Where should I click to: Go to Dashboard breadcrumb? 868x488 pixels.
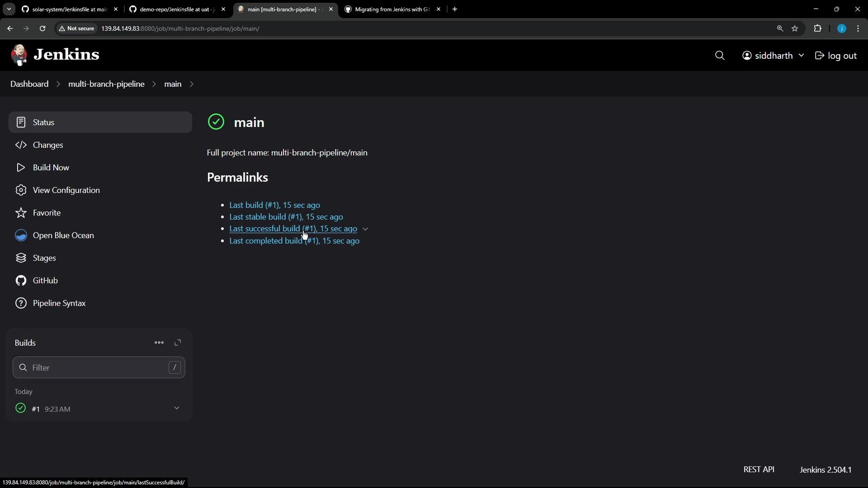tap(29, 84)
